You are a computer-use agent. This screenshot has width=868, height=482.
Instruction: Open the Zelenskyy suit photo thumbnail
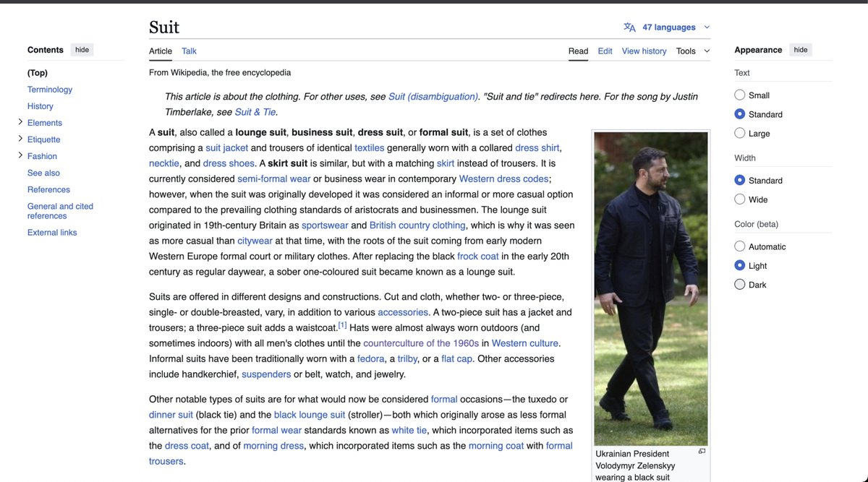(651, 288)
